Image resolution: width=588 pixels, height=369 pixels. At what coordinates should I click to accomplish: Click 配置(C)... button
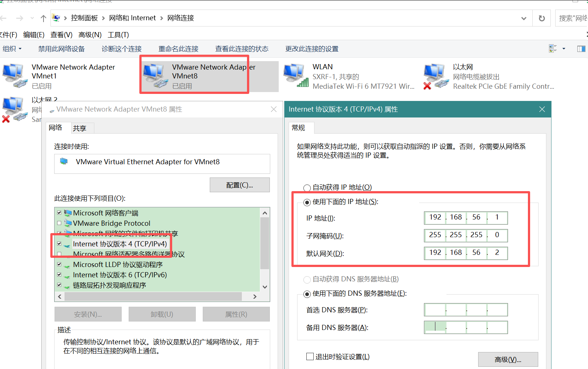point(240,185)
